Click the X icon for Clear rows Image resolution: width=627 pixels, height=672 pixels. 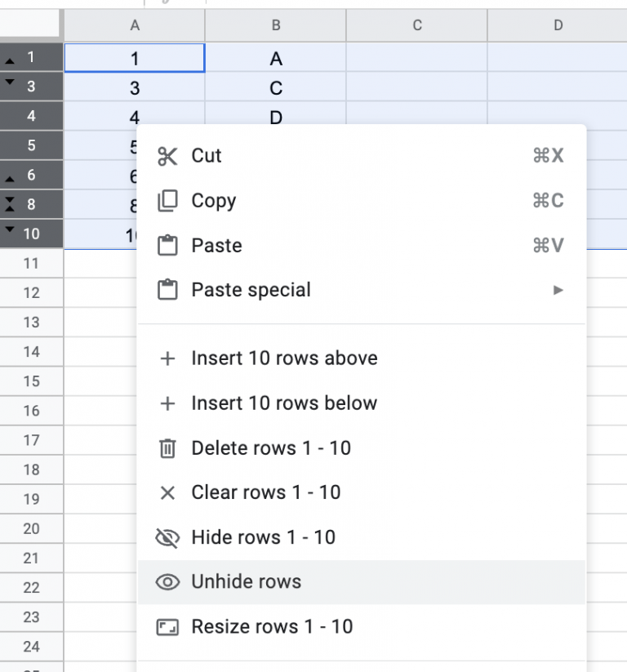tap(167, 492)
